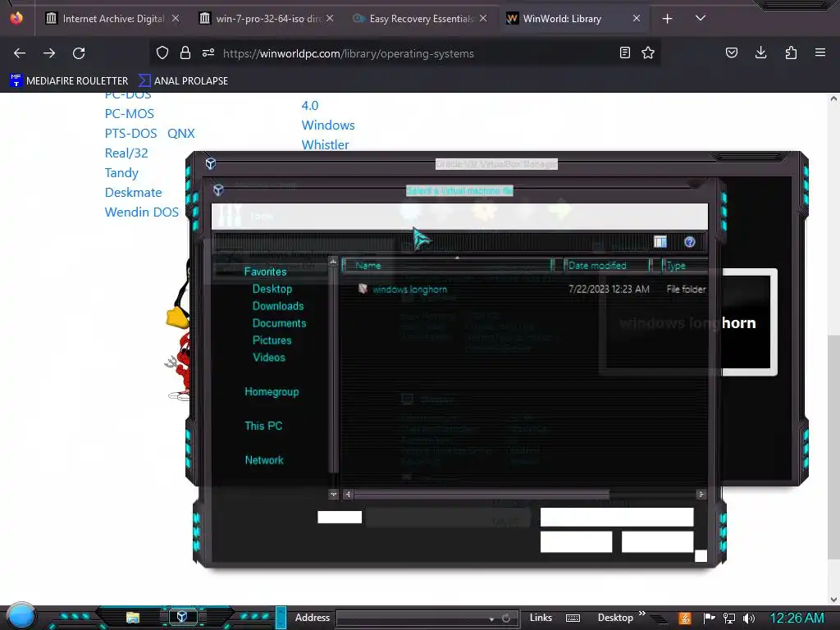Change the view with the file dialog view icon
840x630 pixels.
[x=660, y=242]
